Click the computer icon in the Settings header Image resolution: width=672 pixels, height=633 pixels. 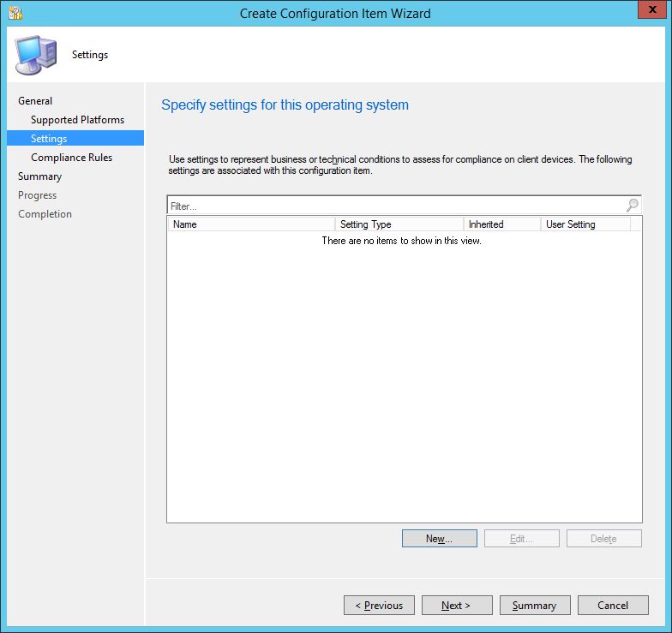coord(36,55)
